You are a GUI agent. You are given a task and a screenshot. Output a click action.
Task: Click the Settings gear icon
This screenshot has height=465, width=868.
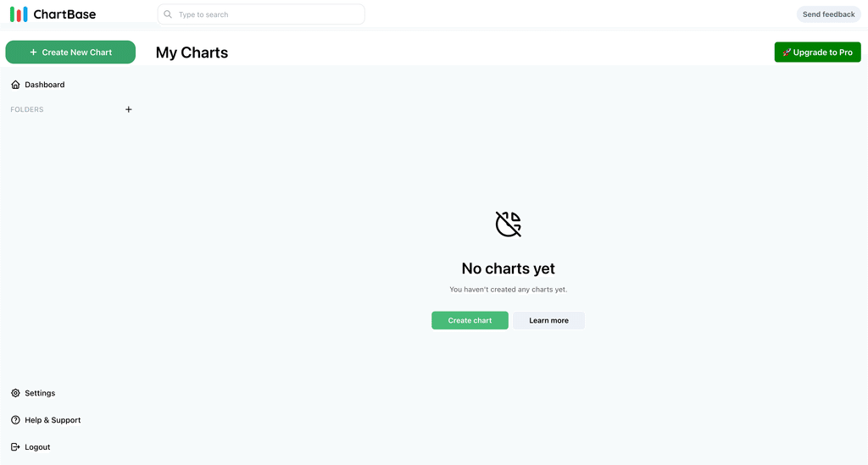[x=15, y=393]
